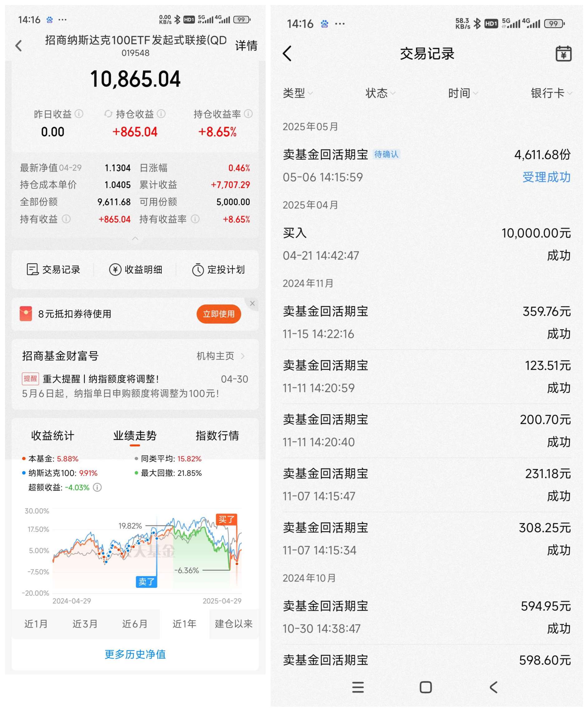Tap the 买了 marker on chart

pyautogui.click(x=227, y=519)
